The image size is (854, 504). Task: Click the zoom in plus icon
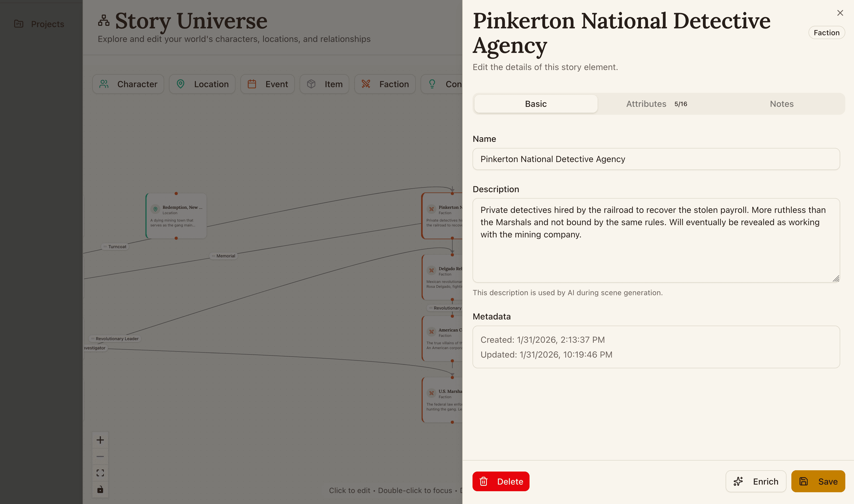(100, 440)
